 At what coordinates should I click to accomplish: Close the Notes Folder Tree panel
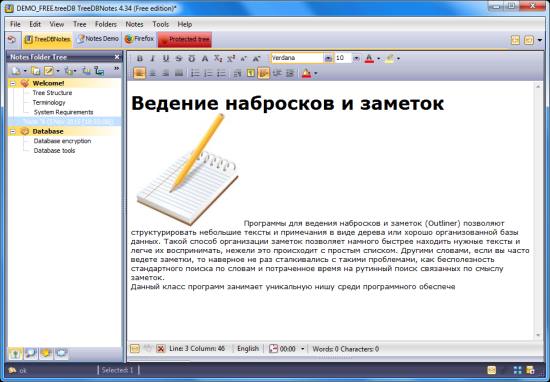[x=117, y=57]
